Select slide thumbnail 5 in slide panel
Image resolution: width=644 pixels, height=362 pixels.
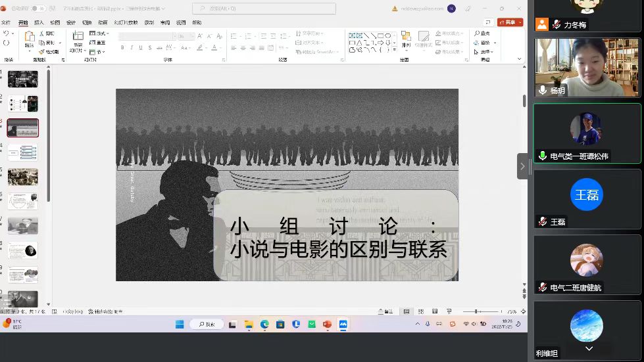pos(22,177)
